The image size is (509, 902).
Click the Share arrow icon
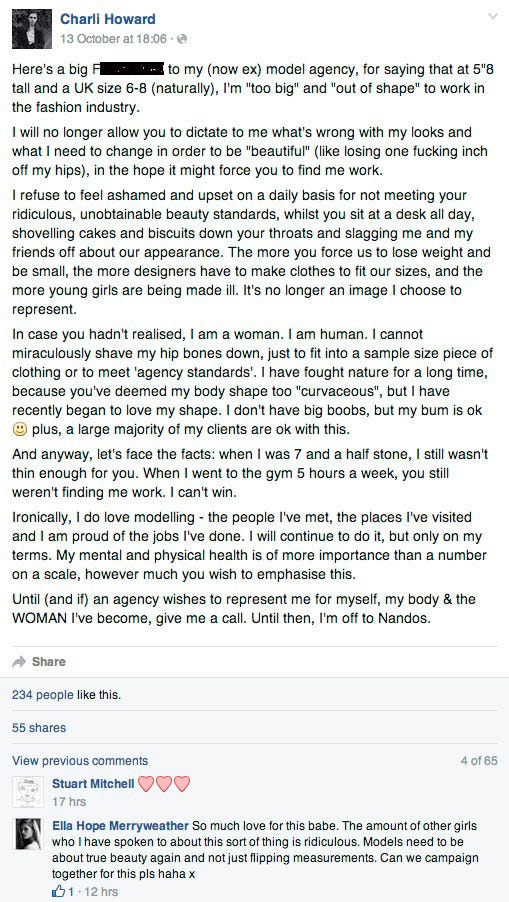pyautogui.click(x=19, y=662)
